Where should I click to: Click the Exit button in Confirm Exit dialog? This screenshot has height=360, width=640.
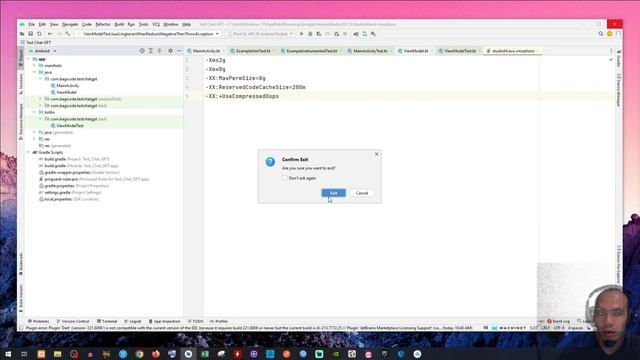(x=333, y=193)
